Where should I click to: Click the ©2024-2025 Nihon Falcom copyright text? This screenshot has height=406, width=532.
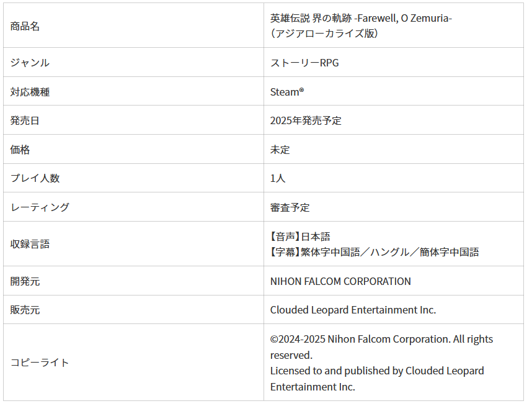[x=381, y=340]
